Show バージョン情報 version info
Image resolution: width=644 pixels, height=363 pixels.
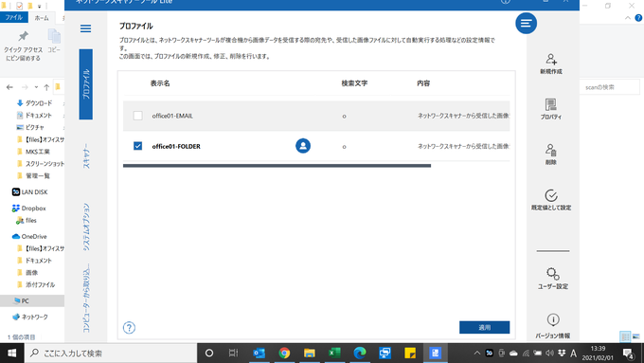pyautogui.click(x=553, y=326)
